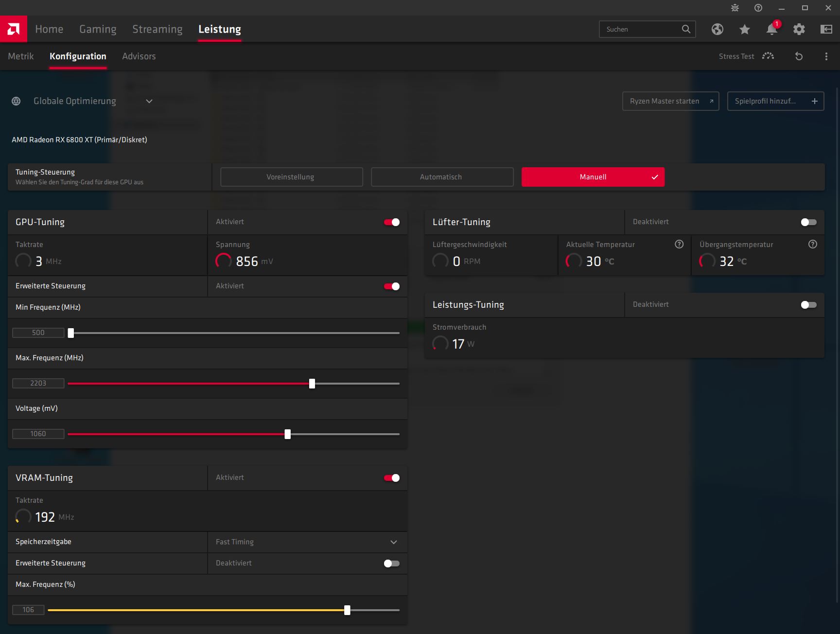Click the Voltage value box 1060
The image size is (840, 634).
[x=38, y=434]
